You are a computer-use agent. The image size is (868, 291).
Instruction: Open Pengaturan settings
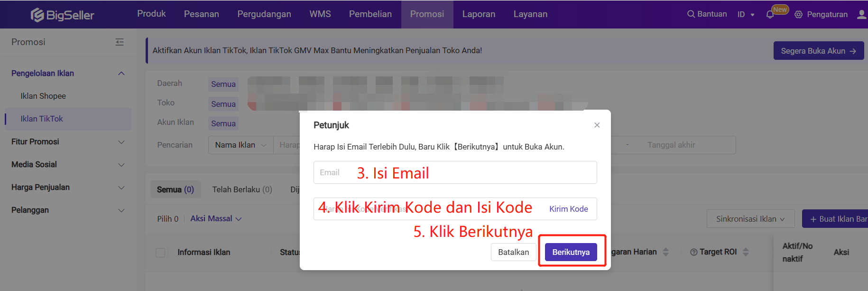(x=821, y=14)
